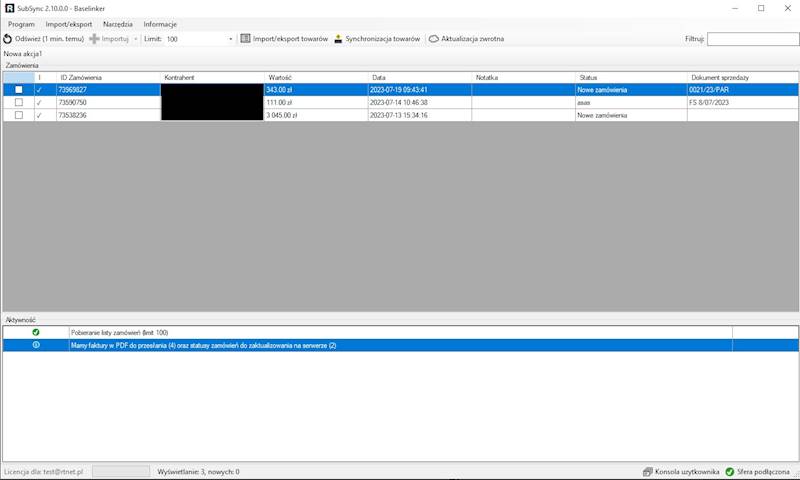Click document FS 8/07/2023 cell

point(743,103)
